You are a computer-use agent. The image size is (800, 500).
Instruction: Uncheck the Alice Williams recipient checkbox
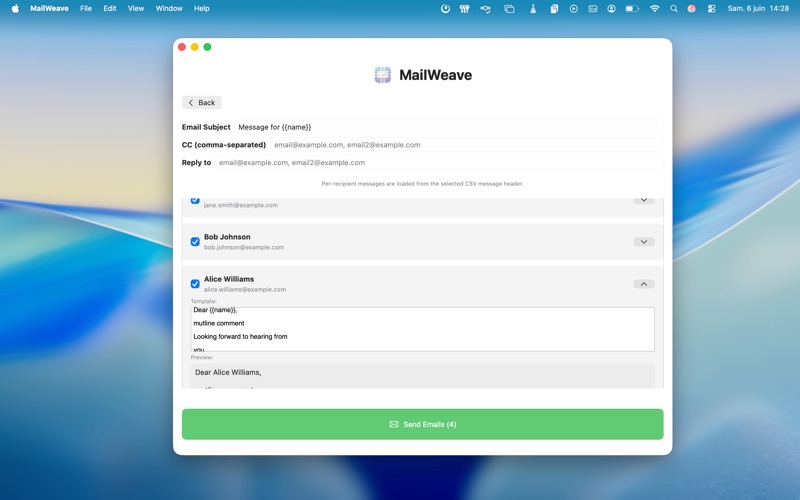[x=195, y=284]
